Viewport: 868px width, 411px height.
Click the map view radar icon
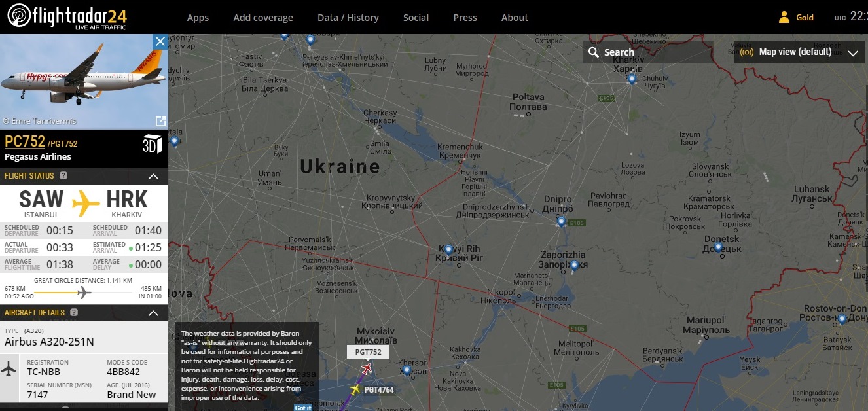pos(747,52)
